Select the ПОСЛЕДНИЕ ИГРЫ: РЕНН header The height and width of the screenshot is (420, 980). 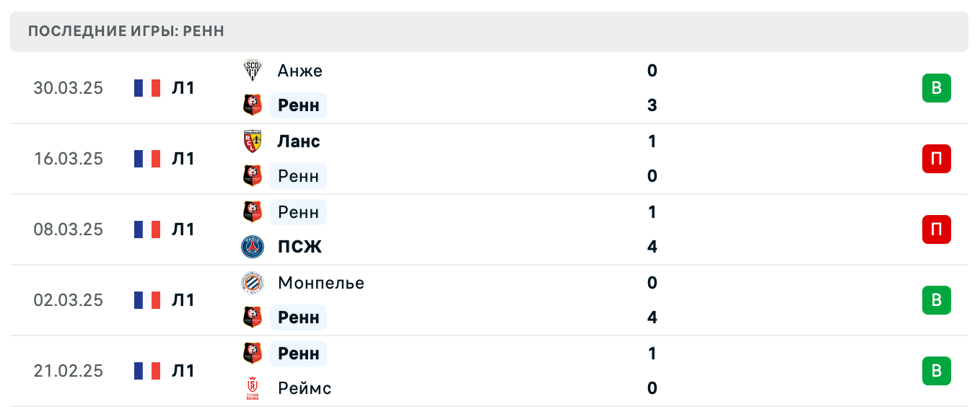click(x=126, y=30)
